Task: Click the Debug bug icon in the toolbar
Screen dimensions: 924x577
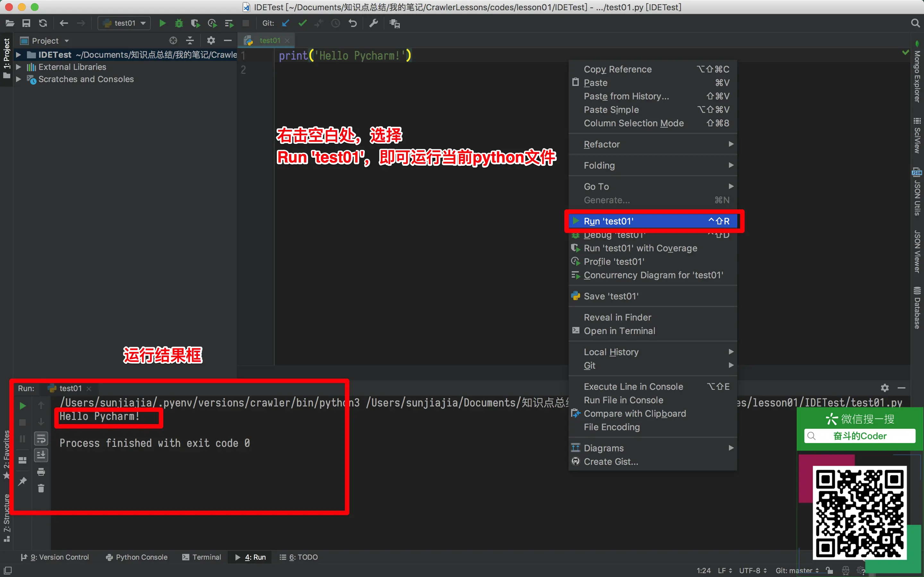Action: tap(179, 23)
